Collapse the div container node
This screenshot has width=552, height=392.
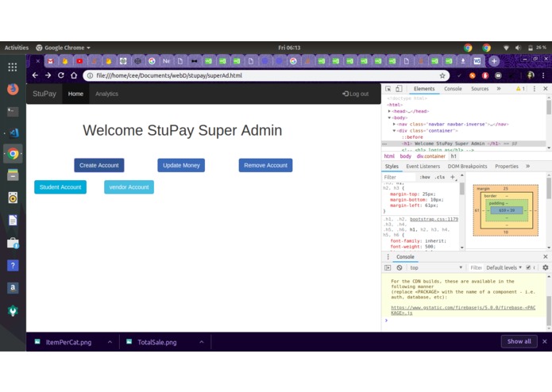tap(394, 130)
